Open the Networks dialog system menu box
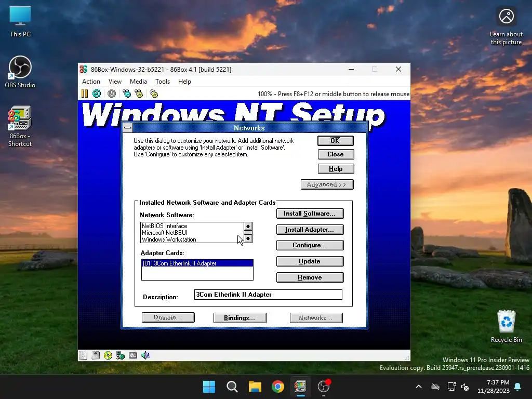Image resolution: width=532 pixels, height=399 pixels. coord(128,128)
